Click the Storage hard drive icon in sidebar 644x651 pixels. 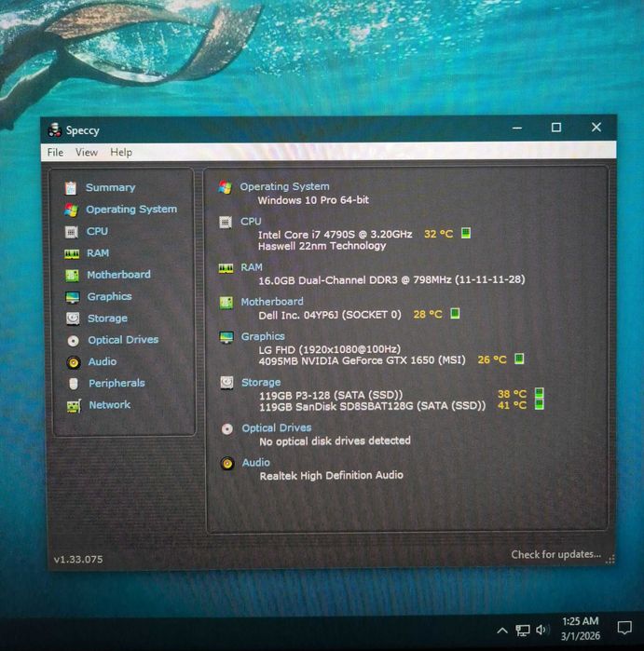(73, 319)
